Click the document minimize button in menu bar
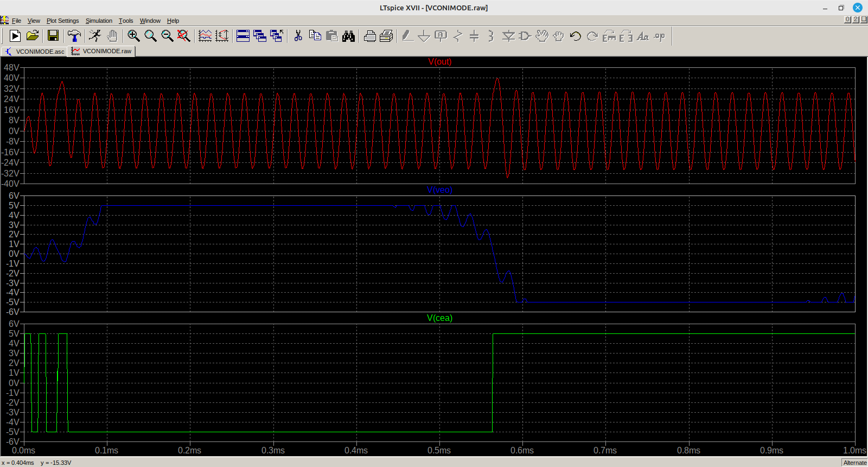The width and height of the screenshot is (868, 467). [x=847, y=20]
